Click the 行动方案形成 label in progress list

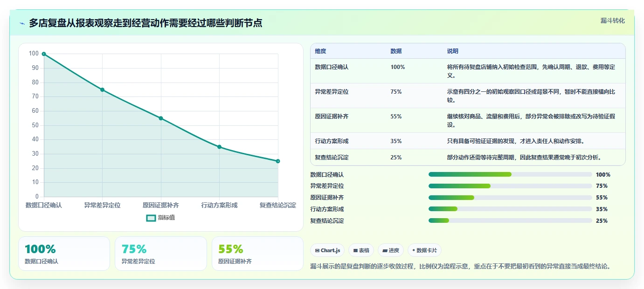(x=327, y=209)
